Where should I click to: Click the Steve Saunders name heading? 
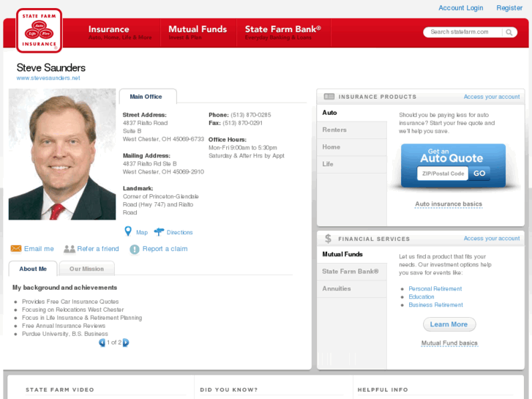[x=51, y=67]
